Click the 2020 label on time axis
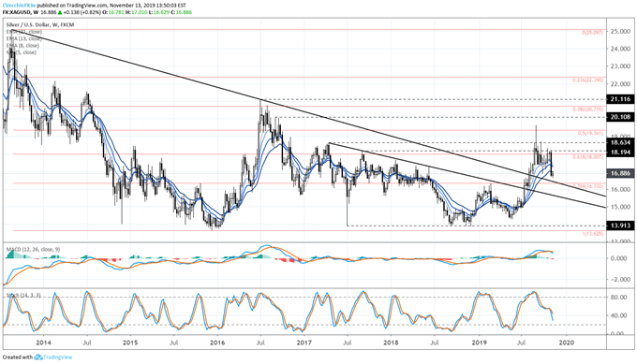The image size is (637, 364). [x=567, y=342]
